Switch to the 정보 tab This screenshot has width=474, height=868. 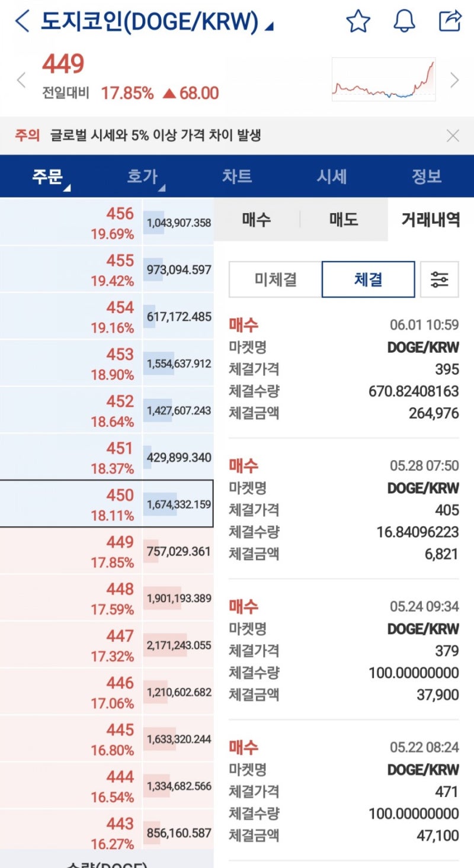(x=427, y=176)
